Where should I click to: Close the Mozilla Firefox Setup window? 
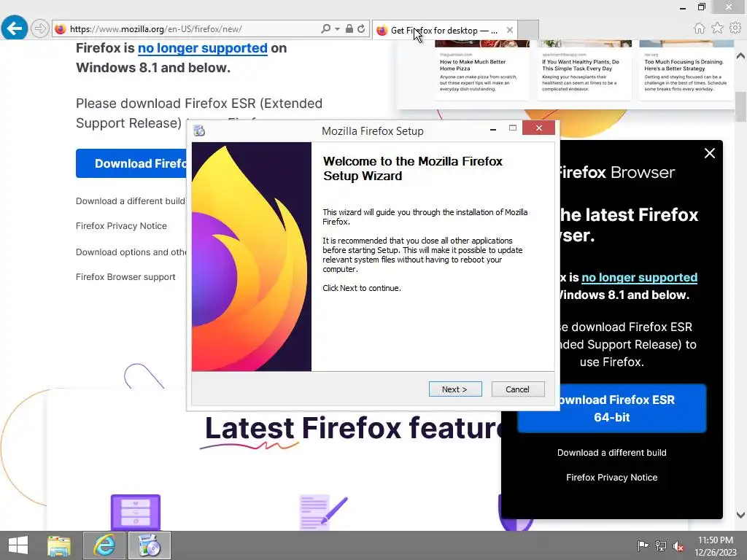pyautogui.click(x=539, y=128)
